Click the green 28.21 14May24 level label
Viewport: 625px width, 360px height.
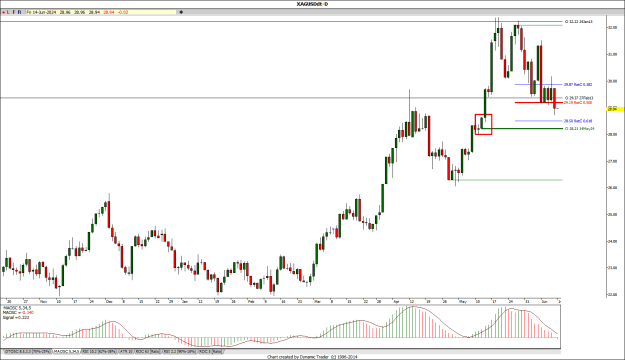click(x=580, y=129)
